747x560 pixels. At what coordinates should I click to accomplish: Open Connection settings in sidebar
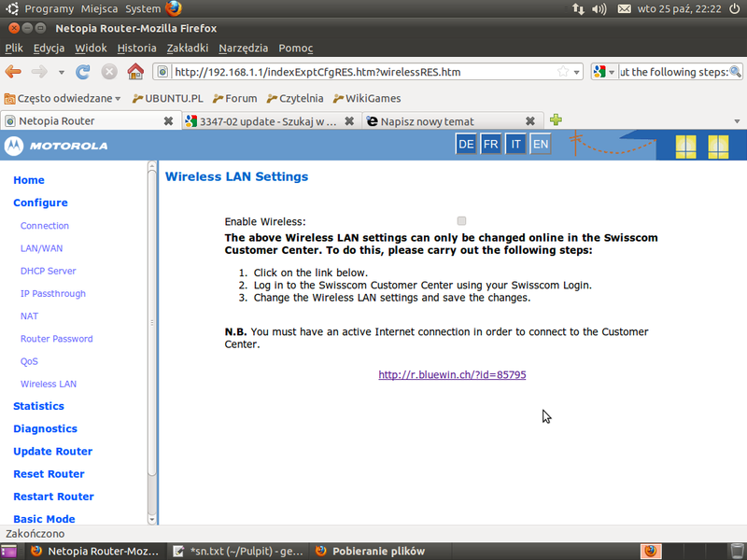point(44,226)
